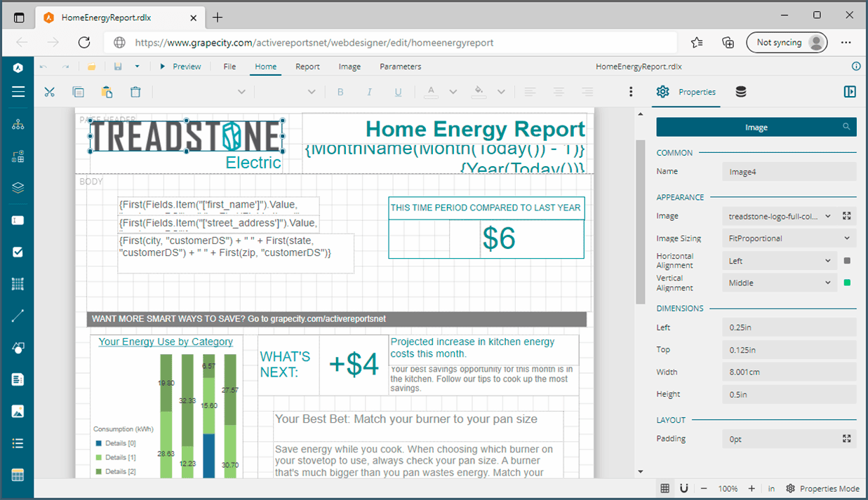This screenshot has height=500, width=868.
Task: Click the hamburger menu icon in the sidebar
Action: tap(18, 91)
